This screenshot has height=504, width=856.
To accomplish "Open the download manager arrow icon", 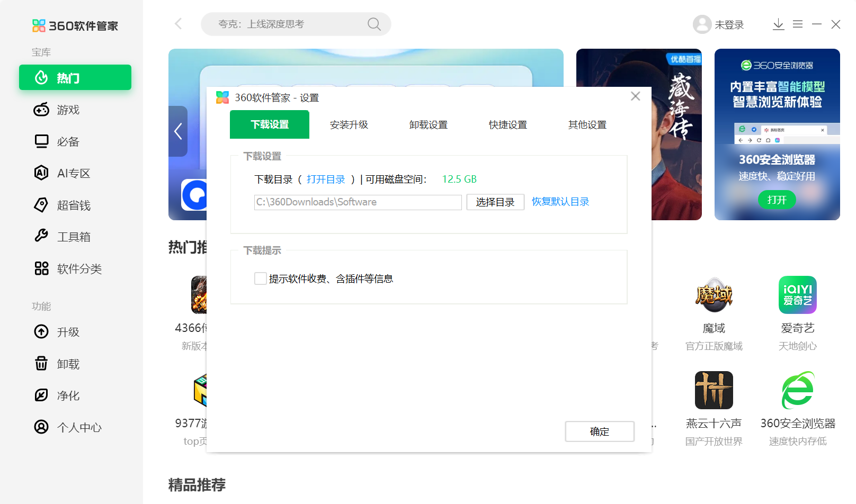I will 778,24.
